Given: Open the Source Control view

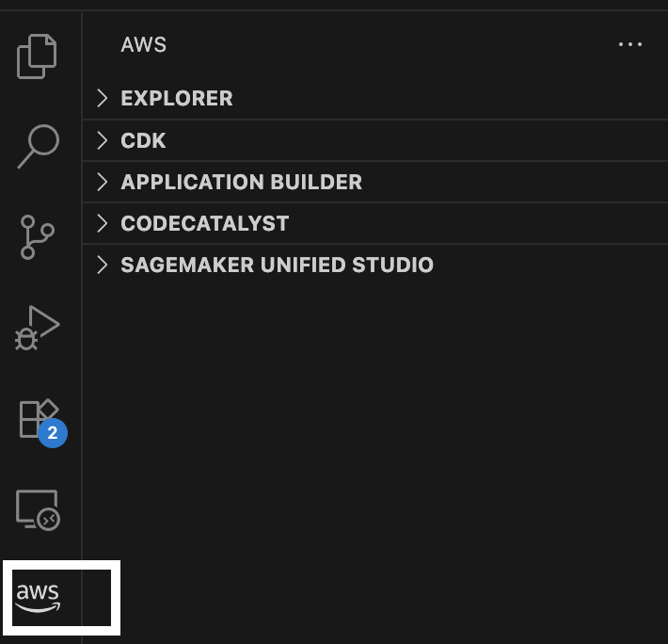Looking at the screenshot, I should (x=38, y=236).
